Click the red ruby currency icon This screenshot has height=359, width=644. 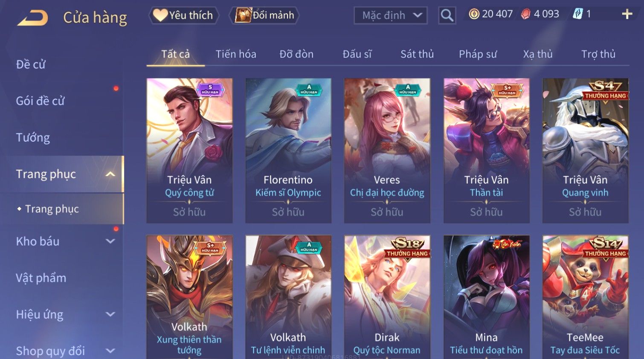(x=525, y=14)
